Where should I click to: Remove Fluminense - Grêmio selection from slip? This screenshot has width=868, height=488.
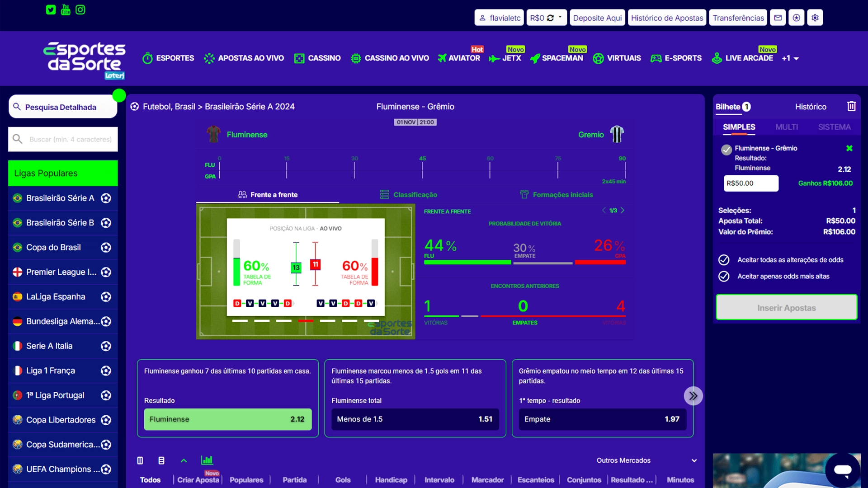(849, 148)
